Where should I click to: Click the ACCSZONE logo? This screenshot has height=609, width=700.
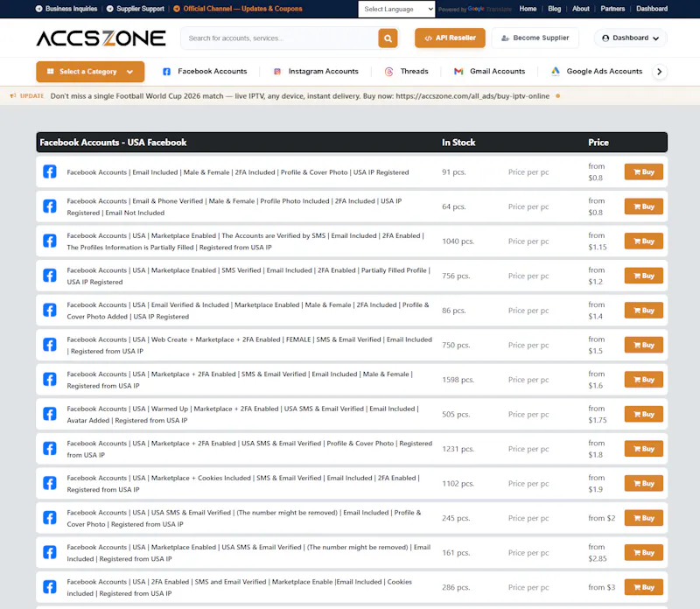pyautogui.click(x=101, y=38)
